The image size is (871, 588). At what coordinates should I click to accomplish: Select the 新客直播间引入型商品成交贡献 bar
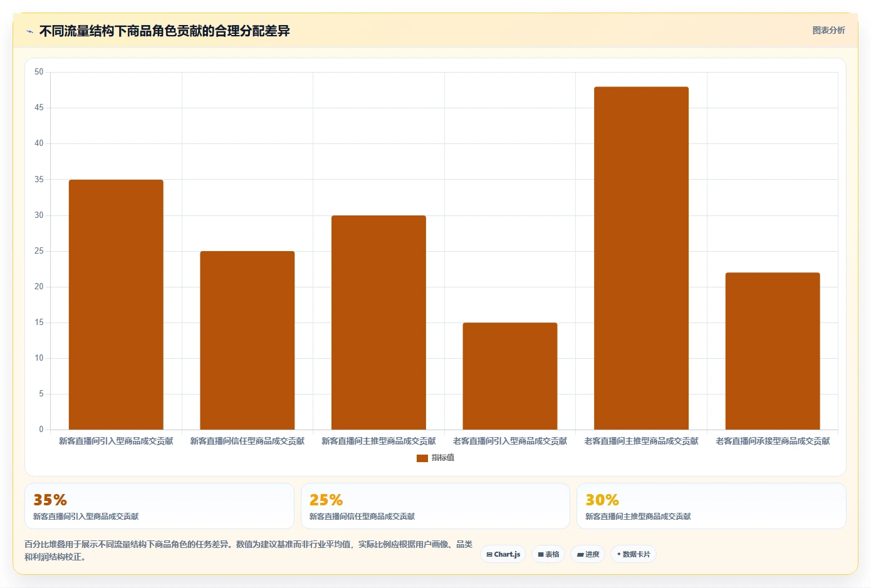(116, 304)
